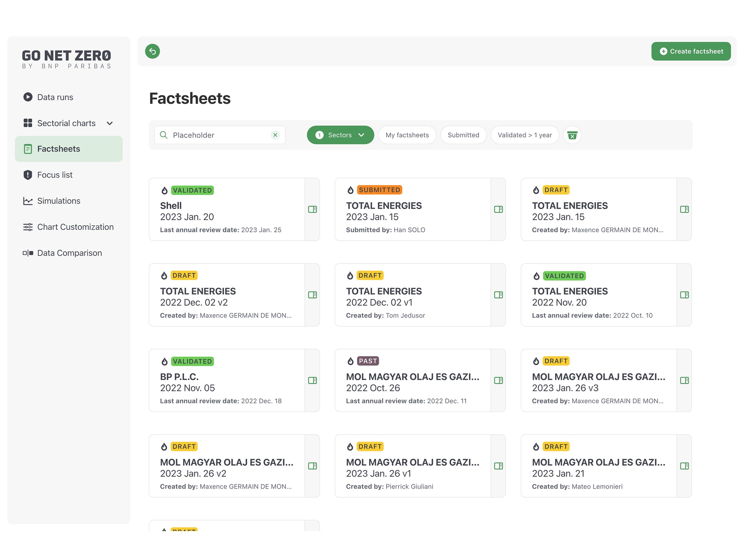This screenshot has height=560, width=744.
Task: Toggle Validated > 1 year filter
Action: 525,135
